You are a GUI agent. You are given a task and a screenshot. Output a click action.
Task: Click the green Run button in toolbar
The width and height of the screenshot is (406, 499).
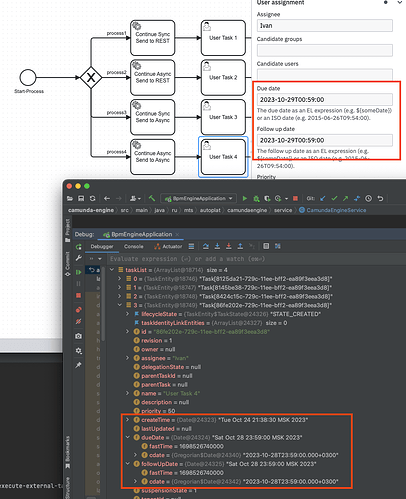tap(245, 198)
